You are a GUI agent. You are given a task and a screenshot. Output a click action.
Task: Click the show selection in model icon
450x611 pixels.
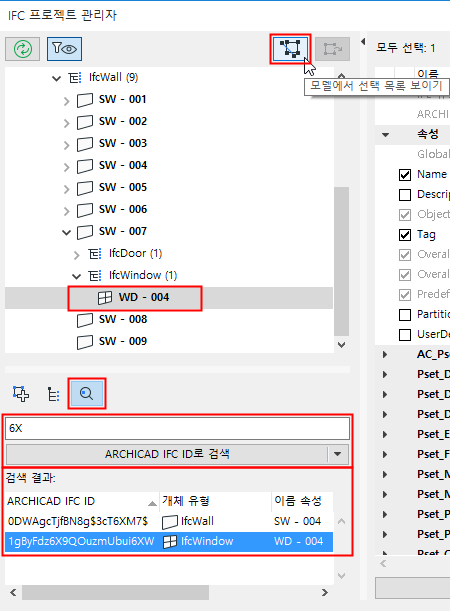(291, 49)
